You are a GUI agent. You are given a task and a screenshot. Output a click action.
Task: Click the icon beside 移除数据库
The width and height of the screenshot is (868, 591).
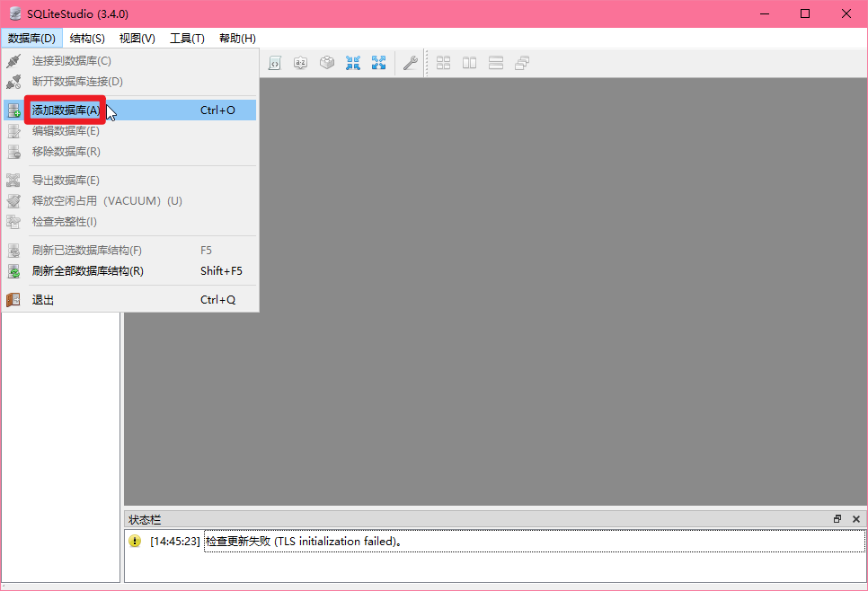point(13,151)
